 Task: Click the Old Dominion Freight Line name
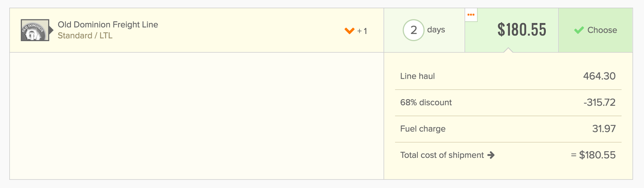(x=108, y=25)
